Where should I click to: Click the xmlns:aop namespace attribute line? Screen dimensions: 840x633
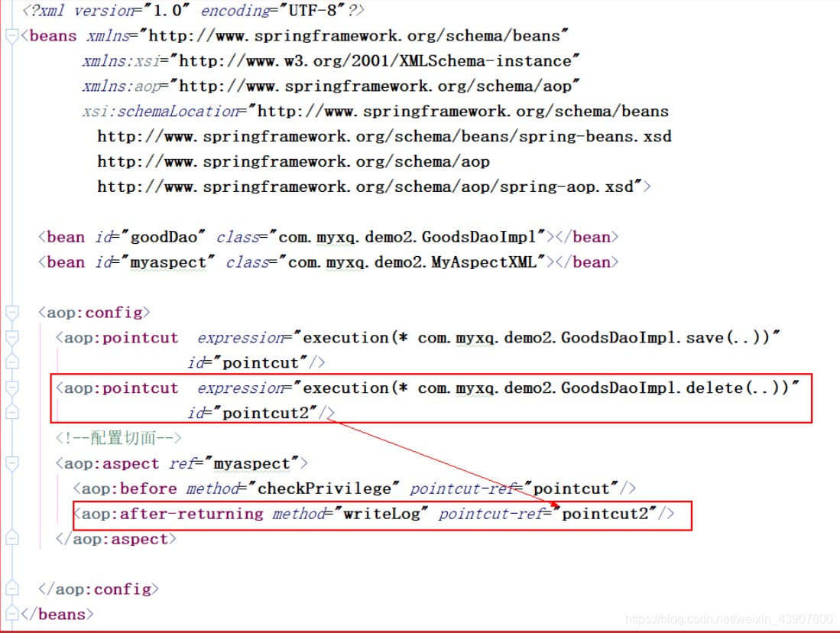[331, 86]
